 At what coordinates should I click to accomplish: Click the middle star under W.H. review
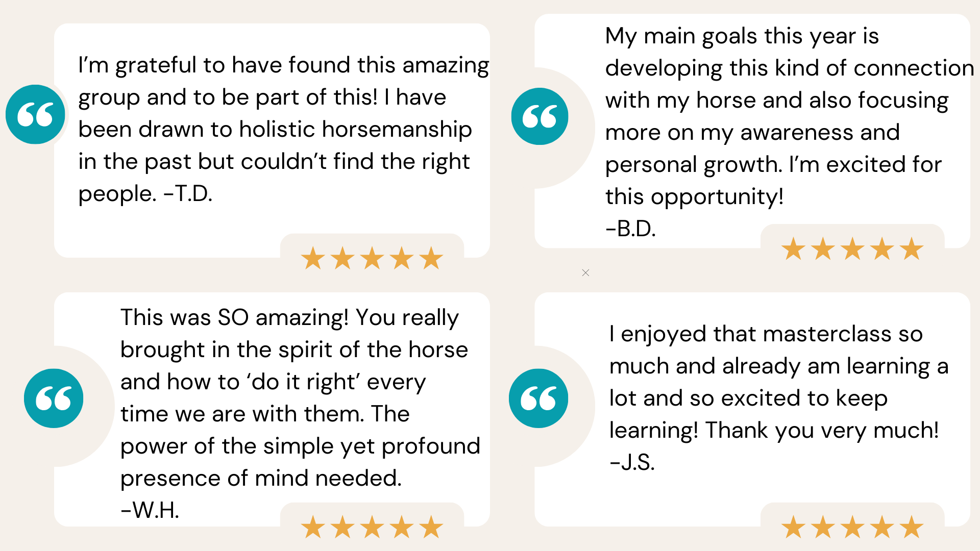tap(372, 527)
